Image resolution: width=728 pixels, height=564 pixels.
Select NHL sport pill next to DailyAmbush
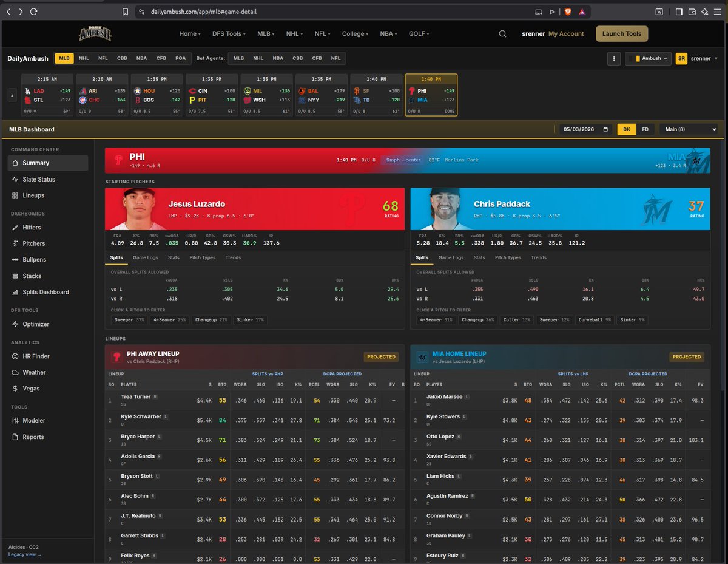(x=84, y=58)
